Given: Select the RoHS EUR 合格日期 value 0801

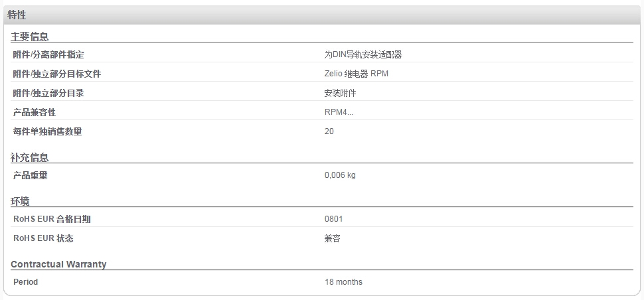Looking at the screenshot, I should (333, 219).
